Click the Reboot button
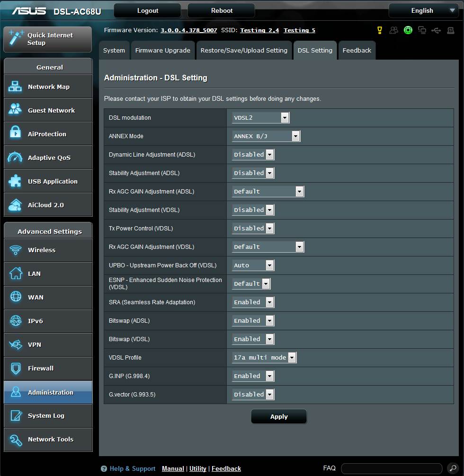 tap(222, 10)
